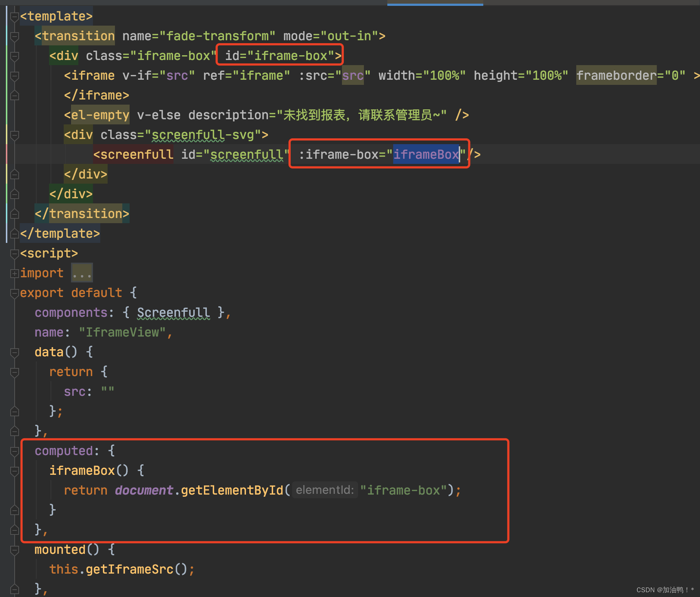
Task: Fold the <transition> opening tag line
Action: pos(15,36)
